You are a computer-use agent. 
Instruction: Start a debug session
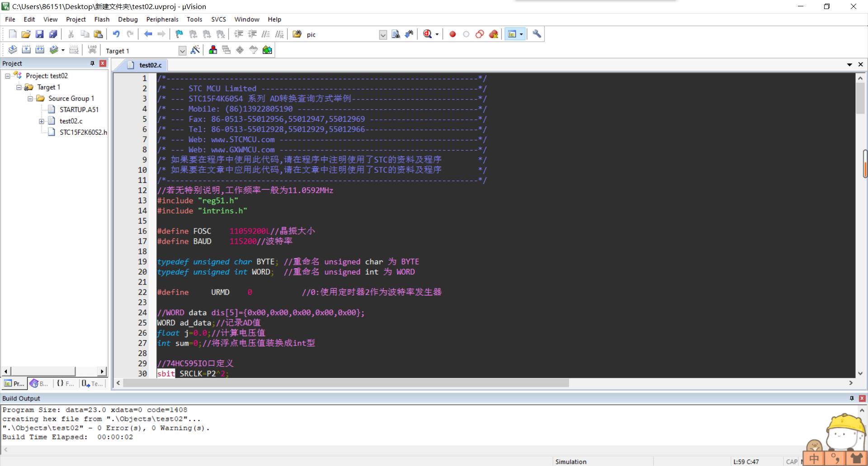click(x=428, y=34)
